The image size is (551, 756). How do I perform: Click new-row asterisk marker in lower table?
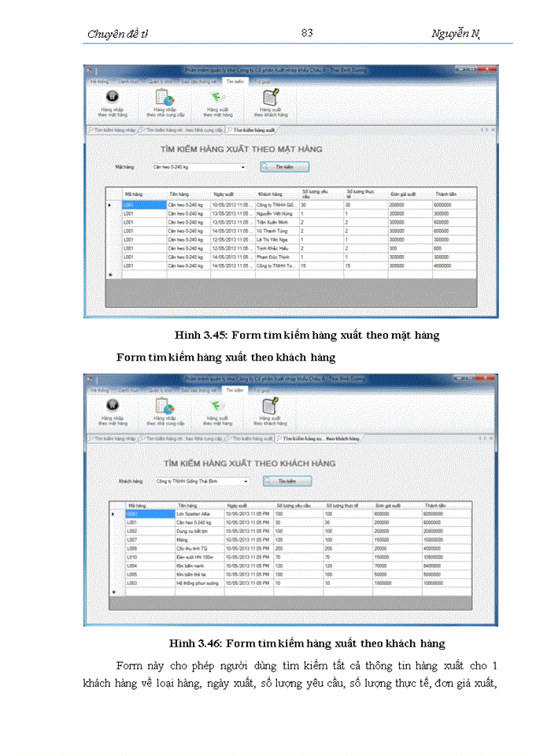coord(114,592)
